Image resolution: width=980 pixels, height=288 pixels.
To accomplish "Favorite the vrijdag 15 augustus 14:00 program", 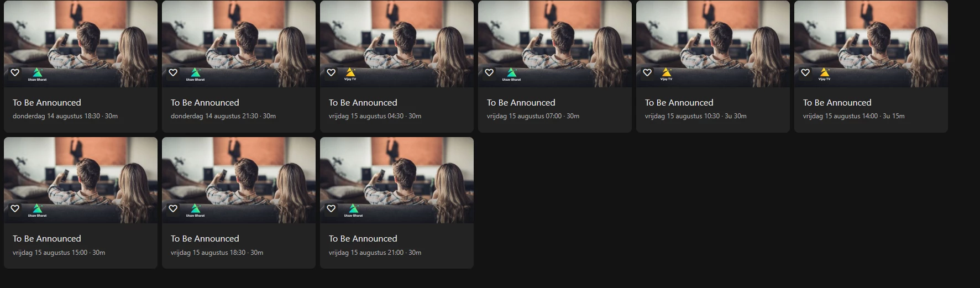I will pos(805,72).
